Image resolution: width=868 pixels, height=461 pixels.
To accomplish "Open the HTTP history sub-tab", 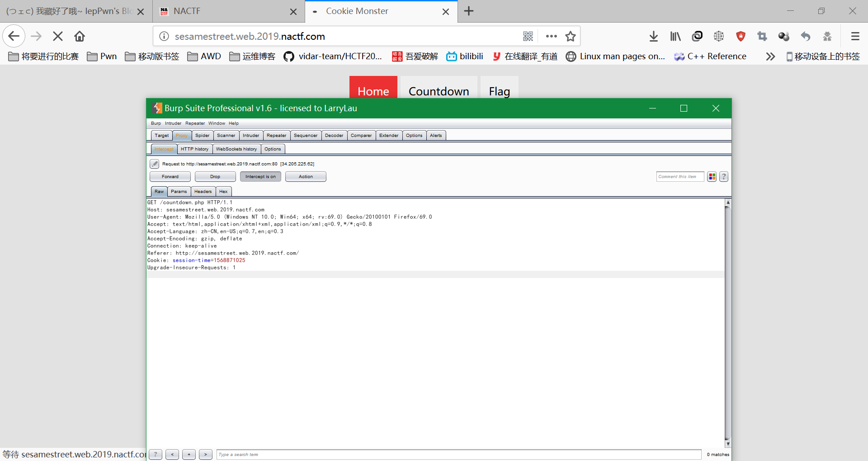I will (x=195, y=149).
